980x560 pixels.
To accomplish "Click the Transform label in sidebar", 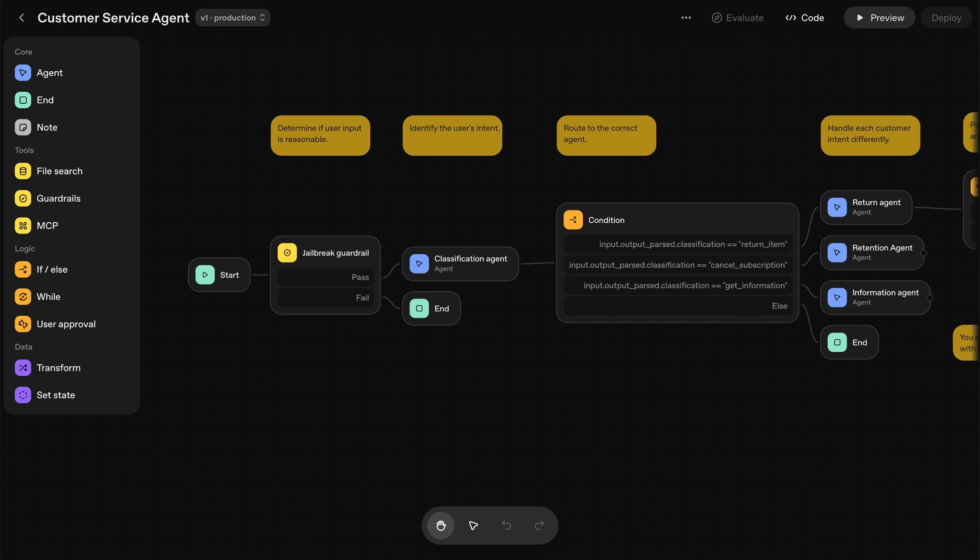I will click(58, 367).
